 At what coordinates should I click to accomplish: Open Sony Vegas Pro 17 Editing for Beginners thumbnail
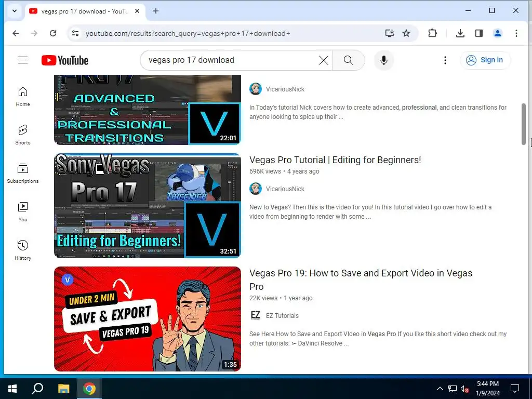point(147,206)
